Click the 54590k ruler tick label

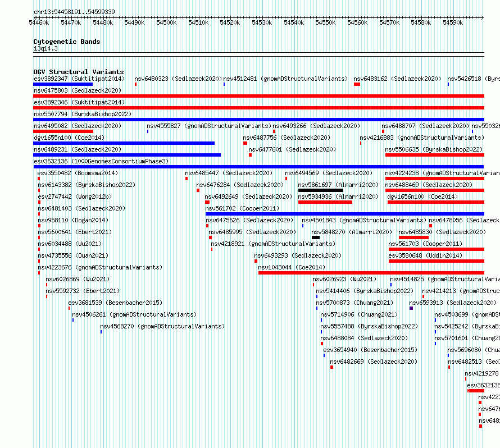(453, 22)
